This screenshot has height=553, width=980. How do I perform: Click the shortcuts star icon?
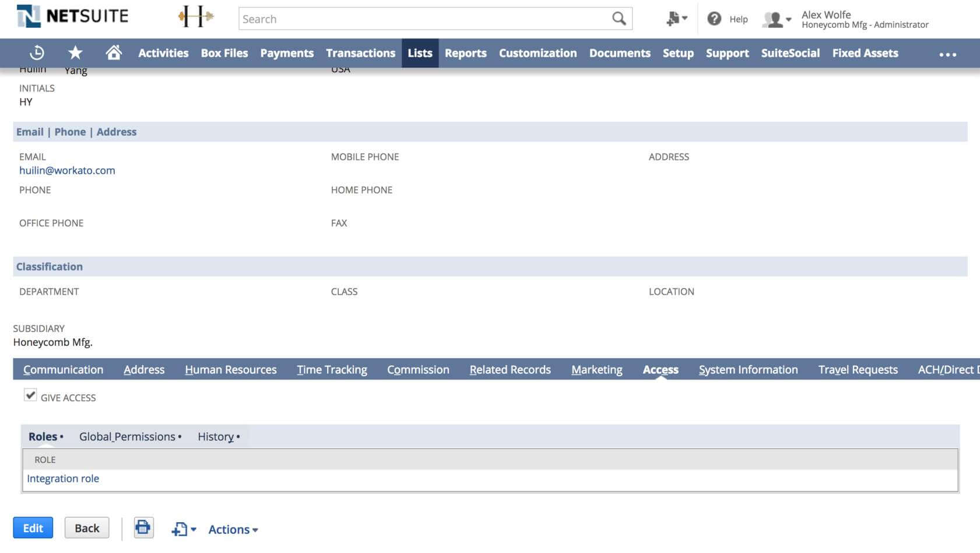coord(75,53)
